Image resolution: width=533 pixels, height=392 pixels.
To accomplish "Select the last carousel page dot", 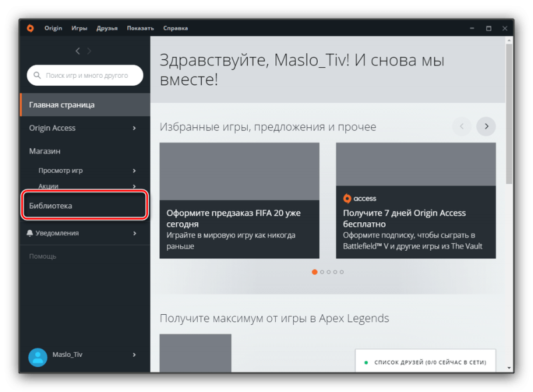I will [342, 272].
